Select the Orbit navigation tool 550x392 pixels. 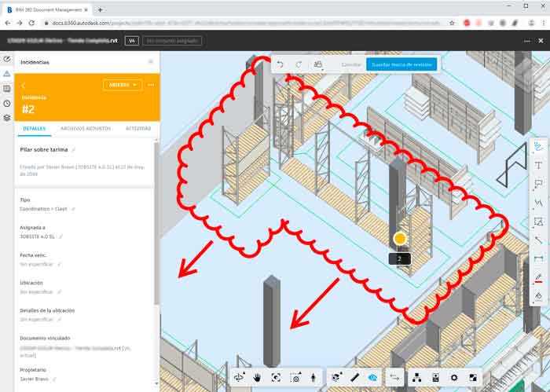click(240, 377)
